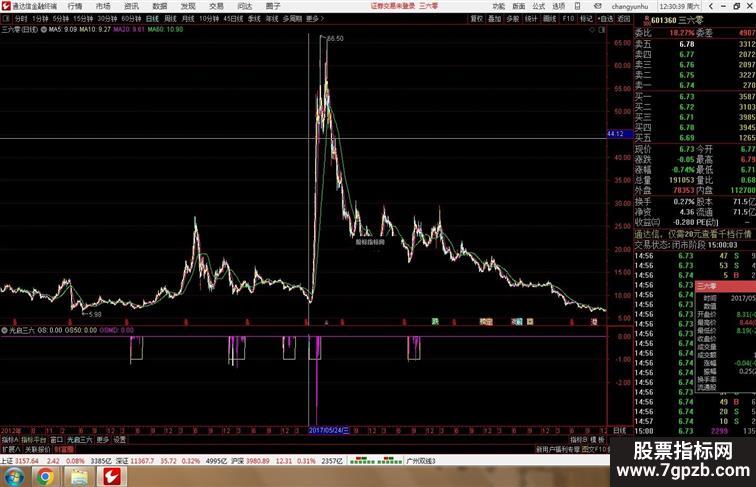Screen dimensions: 756x487
Task: Click the 画线 drawing tool button
Action: click(550, 19)
